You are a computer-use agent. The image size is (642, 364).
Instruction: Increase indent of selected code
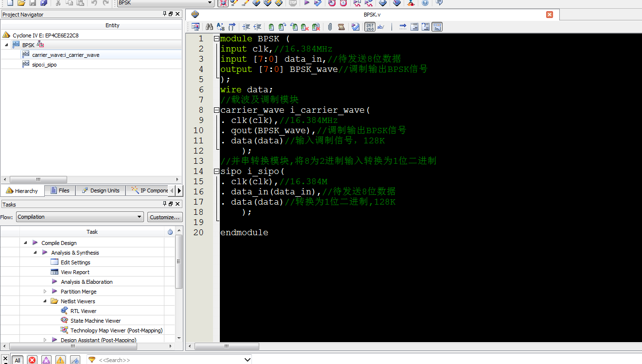pos(246,27)
